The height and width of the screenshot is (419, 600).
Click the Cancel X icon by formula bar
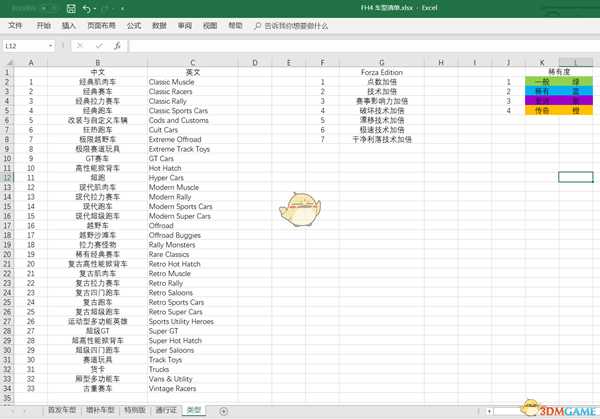pyautogui.click(x=80, y=46)
